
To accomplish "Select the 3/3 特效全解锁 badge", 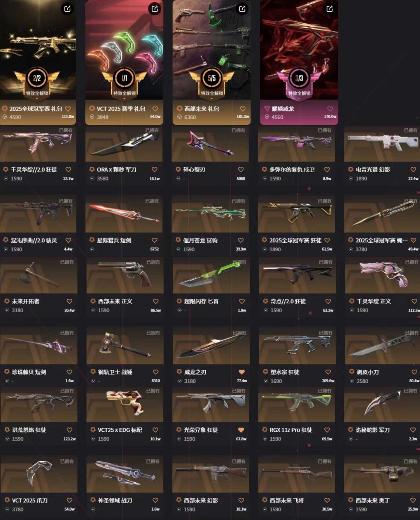I will point(299,82).
